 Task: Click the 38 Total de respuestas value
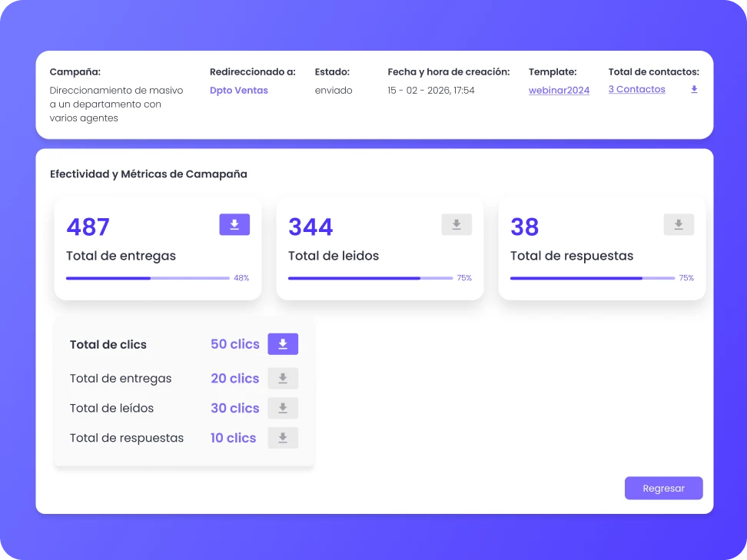pos(524,226)
